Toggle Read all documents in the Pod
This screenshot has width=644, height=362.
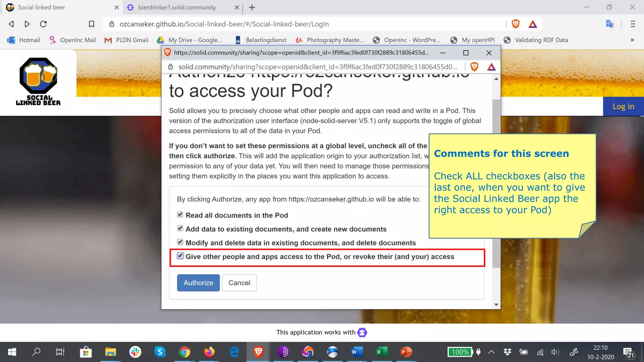click(x=180, y=215)
